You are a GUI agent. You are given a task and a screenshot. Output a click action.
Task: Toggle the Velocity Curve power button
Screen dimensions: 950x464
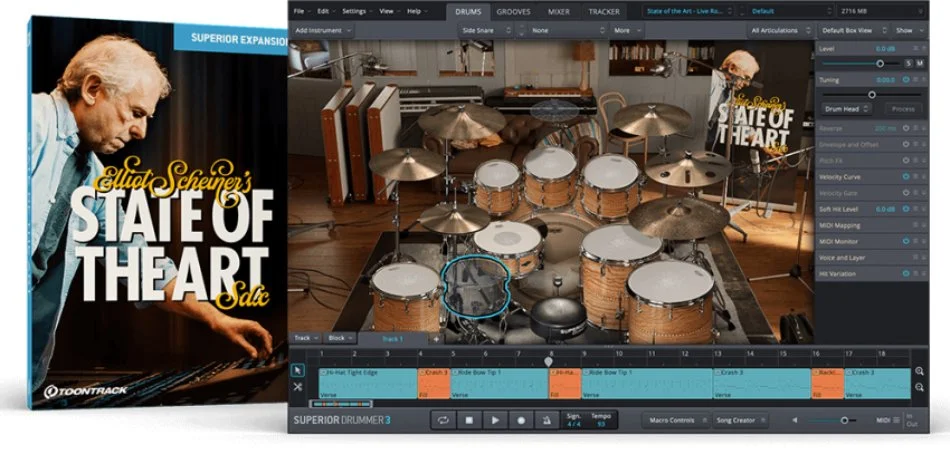coord(906,177)
